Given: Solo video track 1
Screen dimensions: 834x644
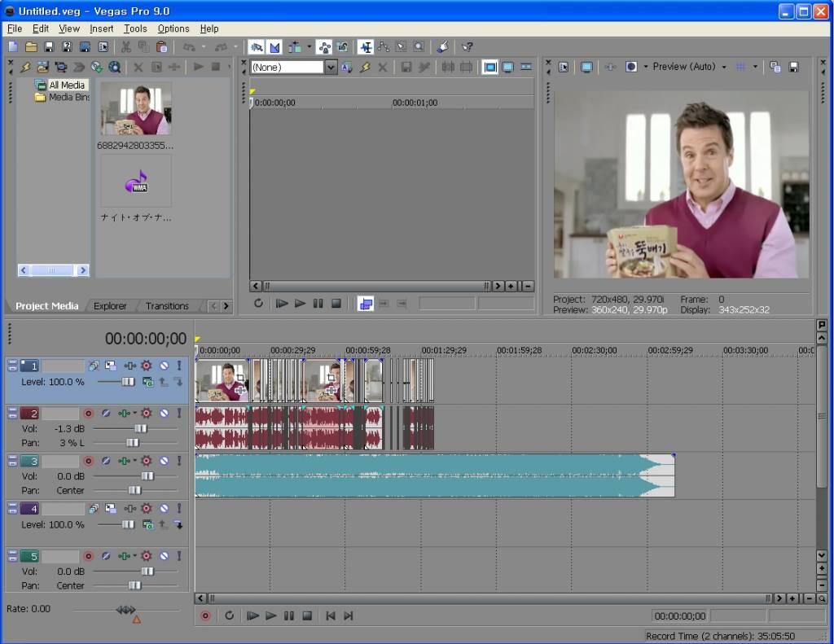Looking at the screenshot, I should [179, 366].
